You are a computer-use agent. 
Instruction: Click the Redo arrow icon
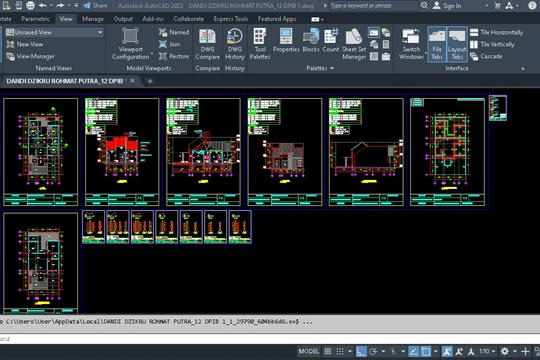(60, 5)
